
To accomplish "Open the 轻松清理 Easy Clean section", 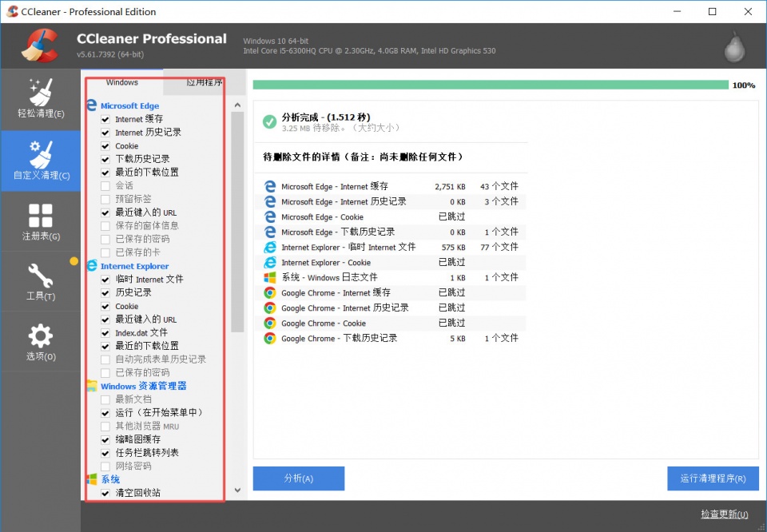I will click(41, 99).
